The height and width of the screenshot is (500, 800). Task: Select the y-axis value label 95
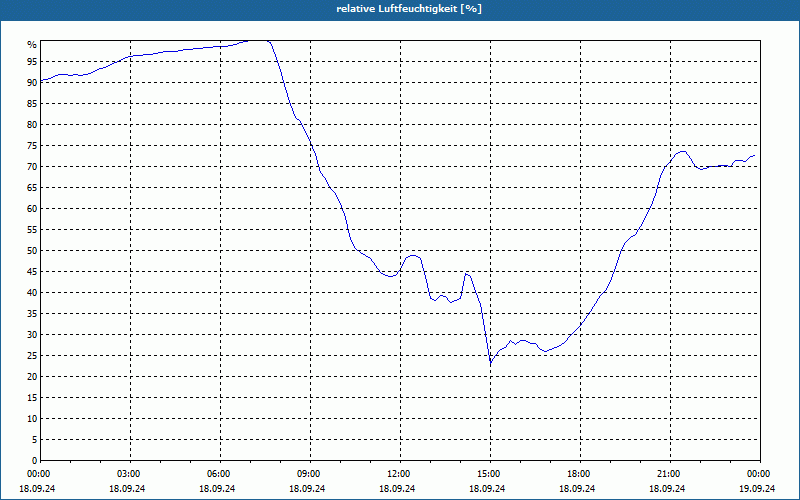click(x=32, y=62)
